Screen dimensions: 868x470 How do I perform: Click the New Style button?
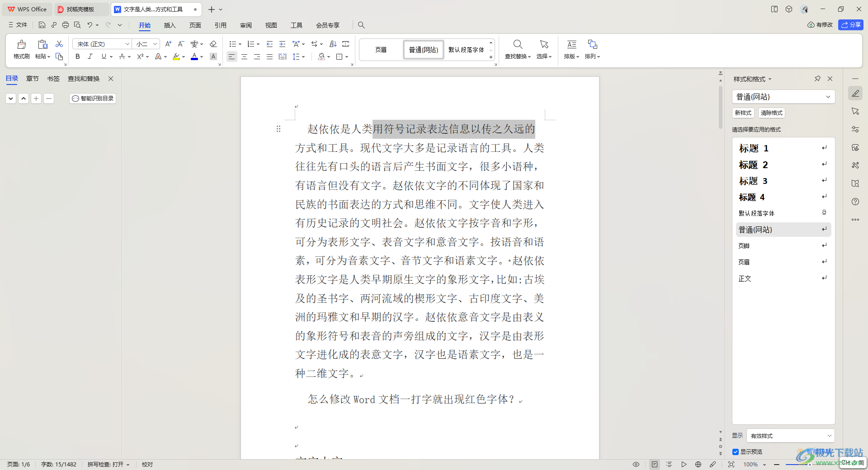(743, 113)
